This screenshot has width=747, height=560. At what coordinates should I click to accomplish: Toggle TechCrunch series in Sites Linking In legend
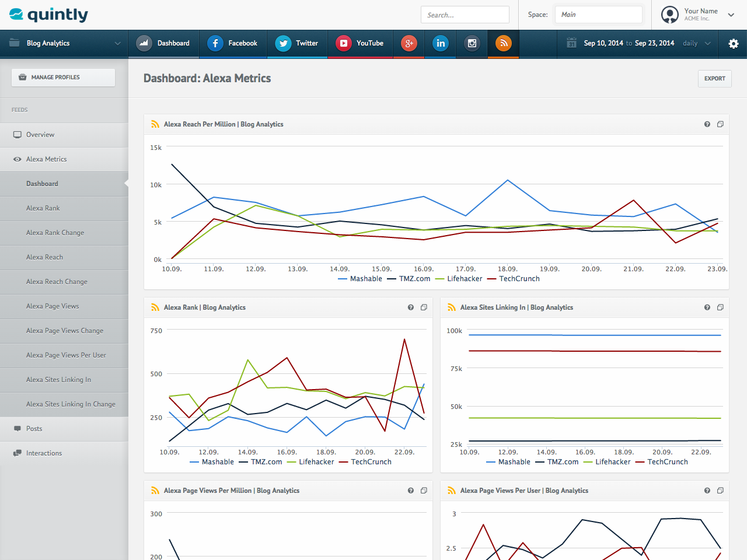(662, 462)
